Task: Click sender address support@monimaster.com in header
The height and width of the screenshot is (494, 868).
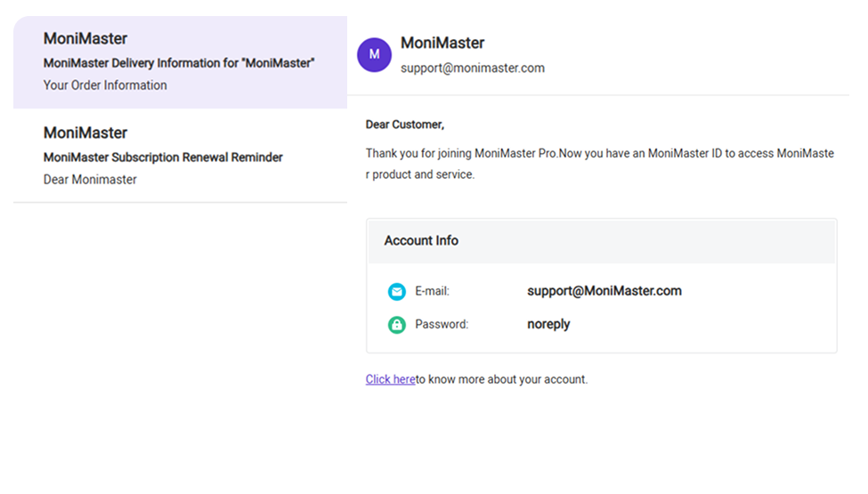Action: click(473, 68)
